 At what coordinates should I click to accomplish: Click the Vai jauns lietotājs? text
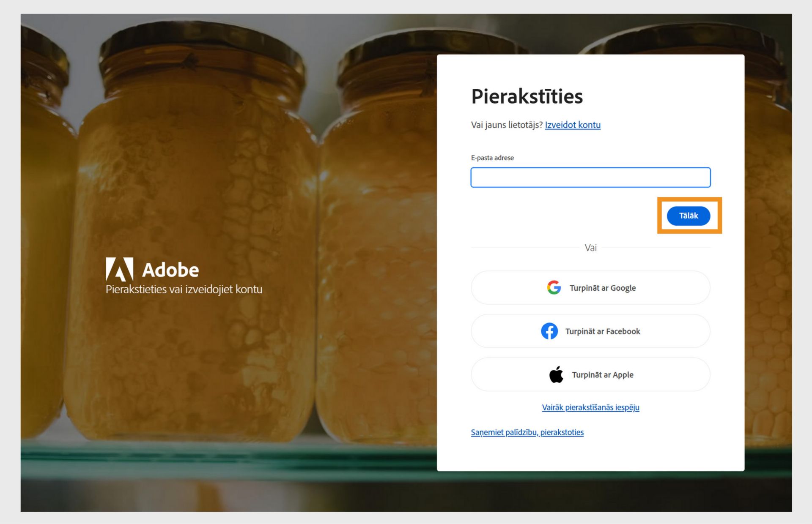coord(507,125)
